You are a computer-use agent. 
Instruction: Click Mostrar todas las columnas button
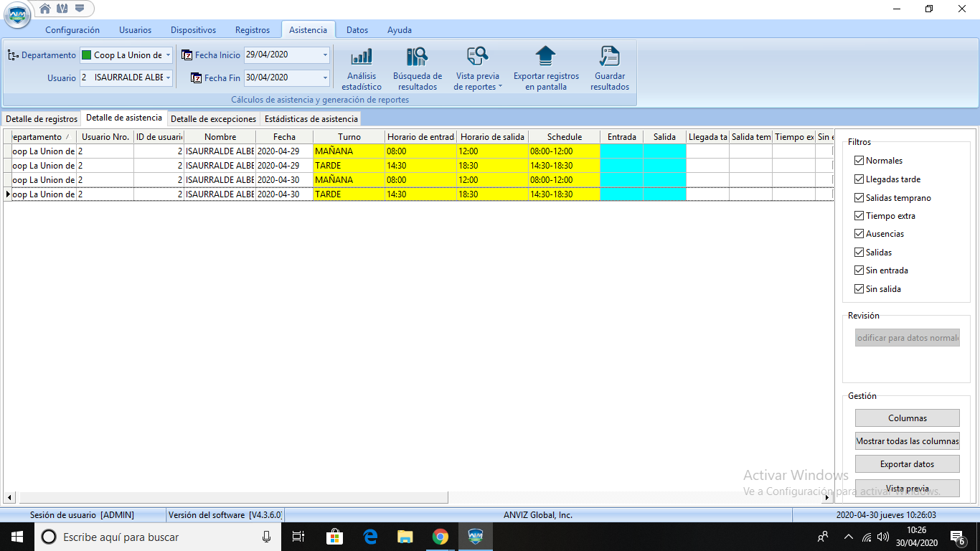pos(907,441)
